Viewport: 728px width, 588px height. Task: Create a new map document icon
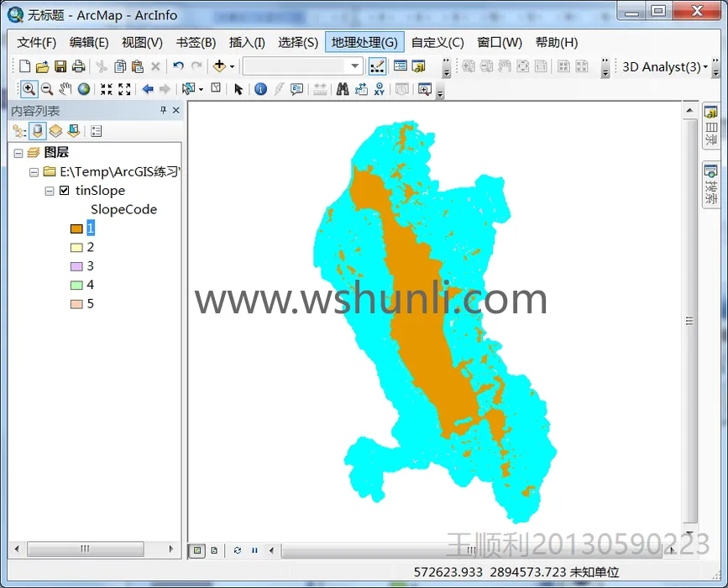[25, 66]
